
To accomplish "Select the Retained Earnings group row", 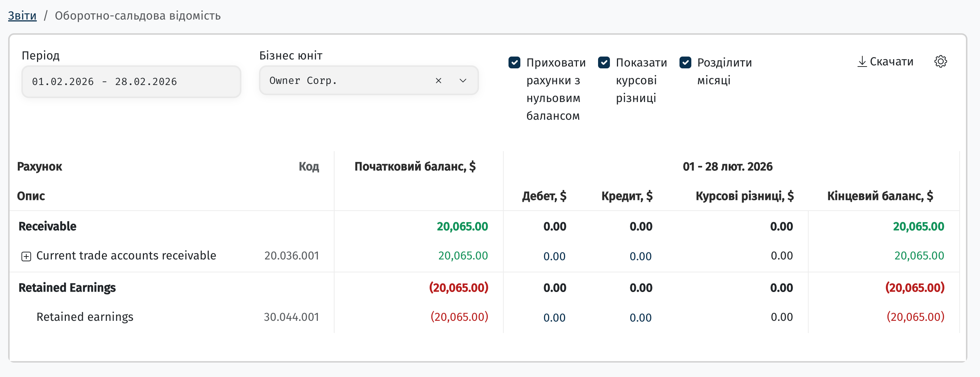I will point(484,288).
